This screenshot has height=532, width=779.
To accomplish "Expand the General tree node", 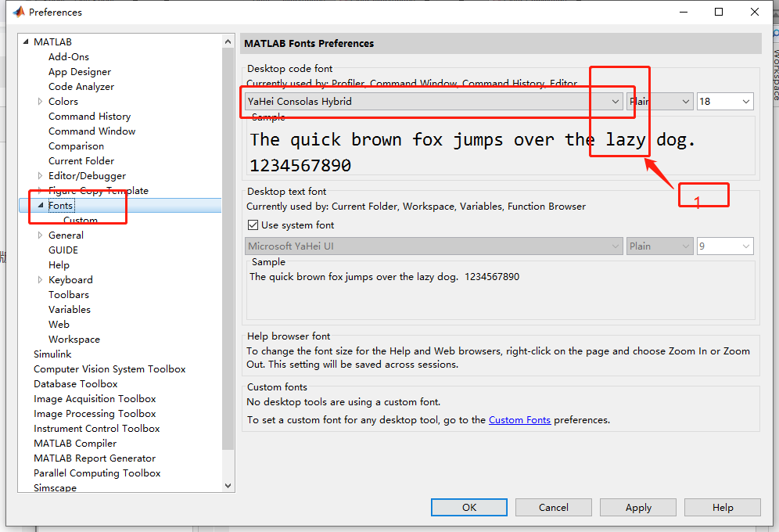I will tap(40, 235).
